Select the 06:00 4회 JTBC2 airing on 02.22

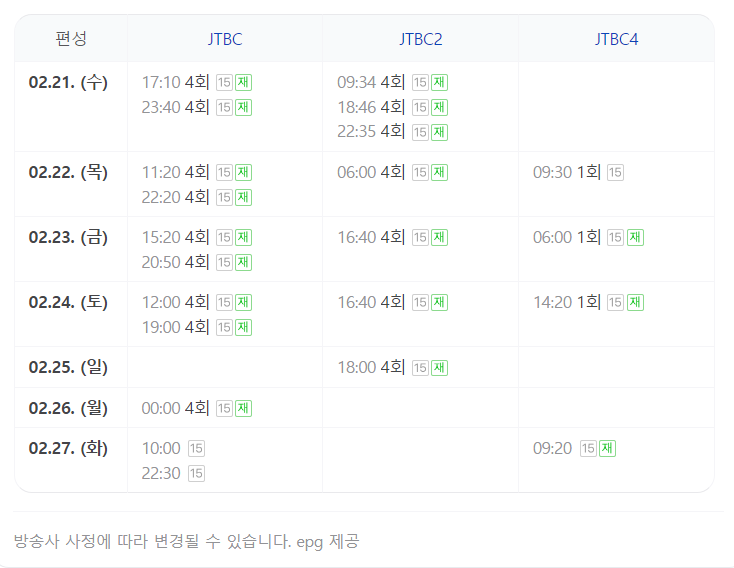(x=371, y=172)
